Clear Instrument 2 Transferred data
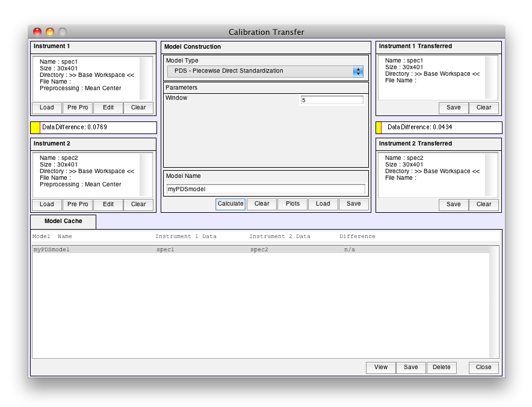Viewport: 532px width, 407px height. [484, 204]
